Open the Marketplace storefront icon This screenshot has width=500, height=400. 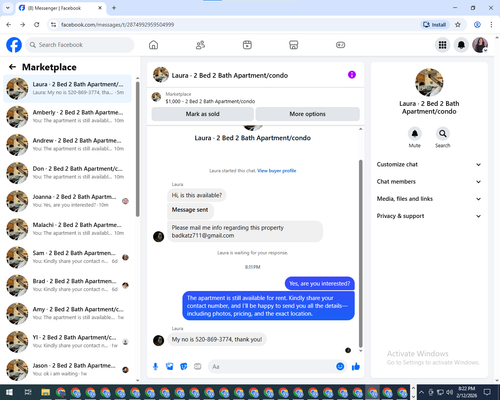point(294,45)
